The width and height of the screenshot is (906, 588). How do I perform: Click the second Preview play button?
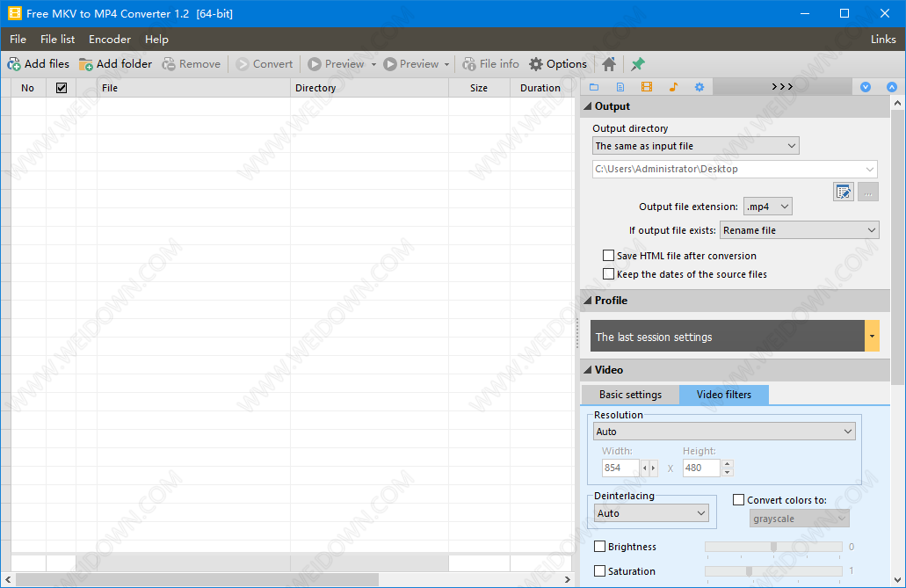pyautogui.click(x=411, y=64)
